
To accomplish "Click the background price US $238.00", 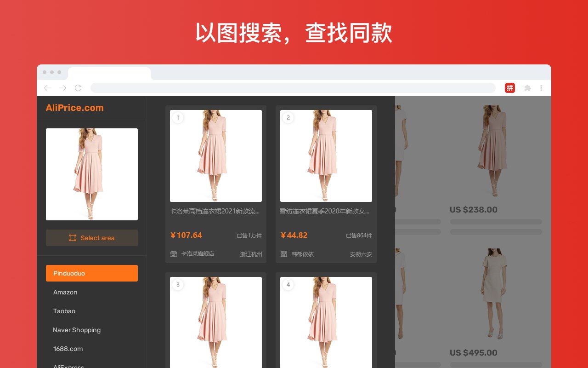I will coord(474,210).
